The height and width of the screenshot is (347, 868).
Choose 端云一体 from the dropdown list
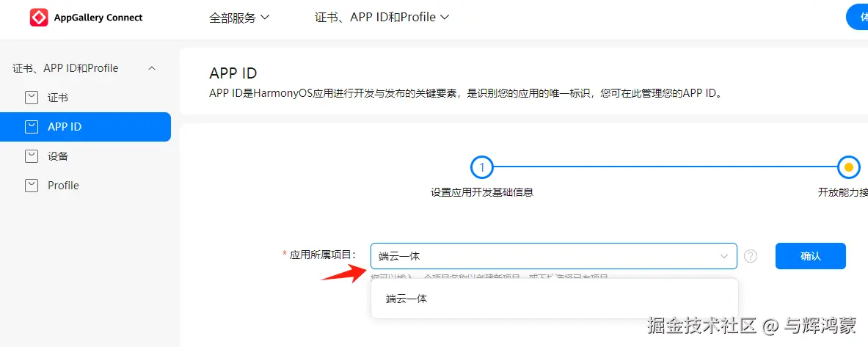pyautogui.click(x=554, y=299)
